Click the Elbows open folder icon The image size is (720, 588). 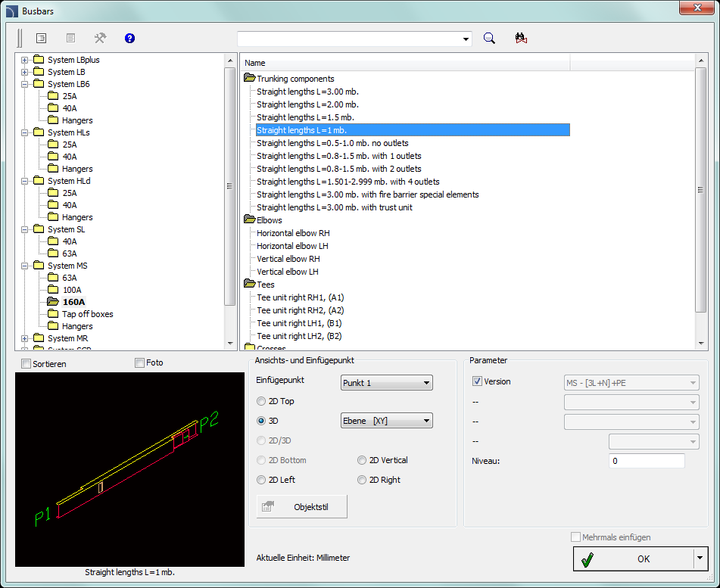point(250,220)
